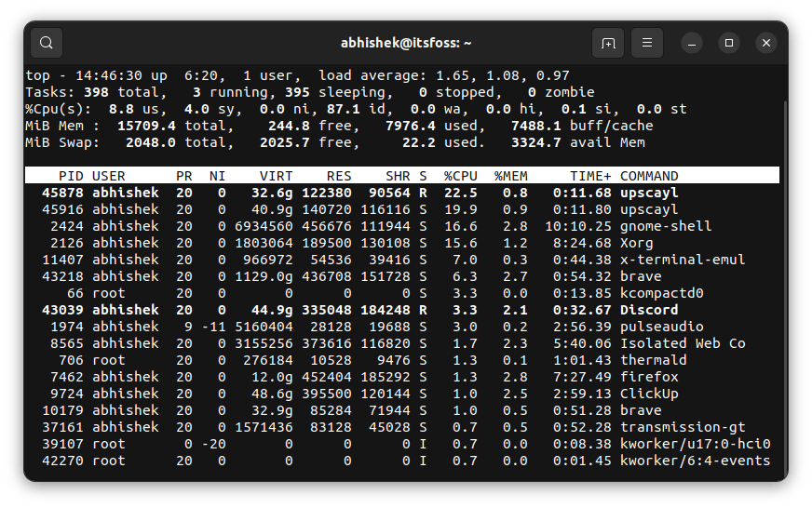Click the pulseaudio process entry
812x508 pixels.
click(662, 327)
